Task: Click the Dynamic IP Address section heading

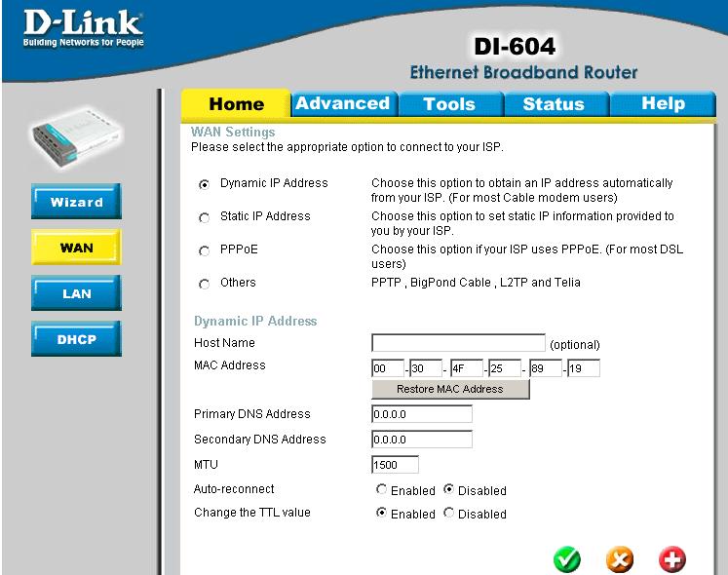Action: pyautogui.click(x=255, y=321)
